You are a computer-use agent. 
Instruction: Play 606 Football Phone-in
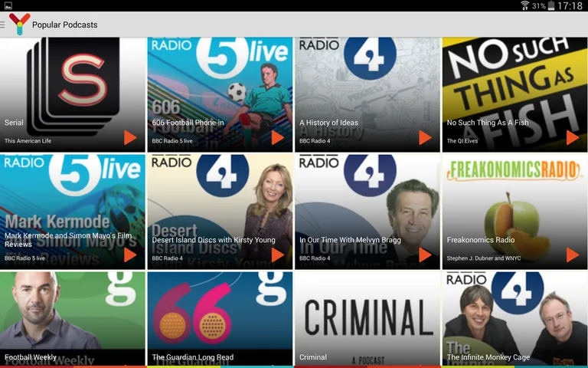[x=277, y=138]
